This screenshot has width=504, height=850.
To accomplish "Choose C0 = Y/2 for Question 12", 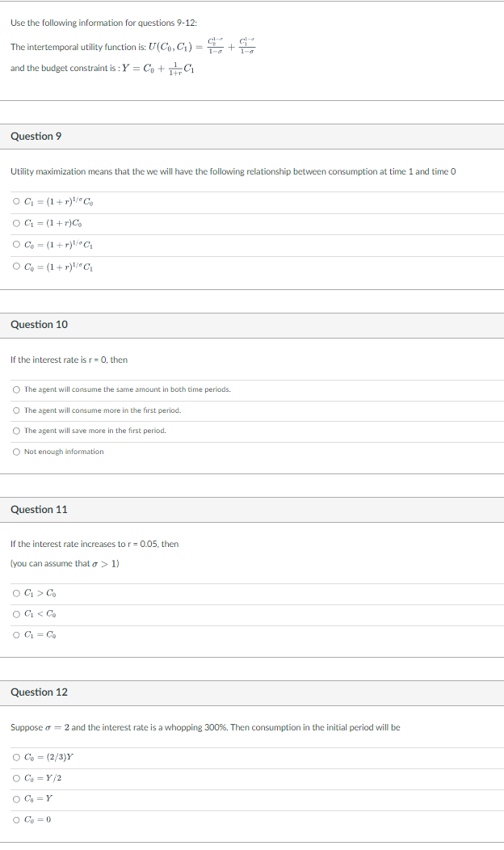I will [x=15, y=778].
